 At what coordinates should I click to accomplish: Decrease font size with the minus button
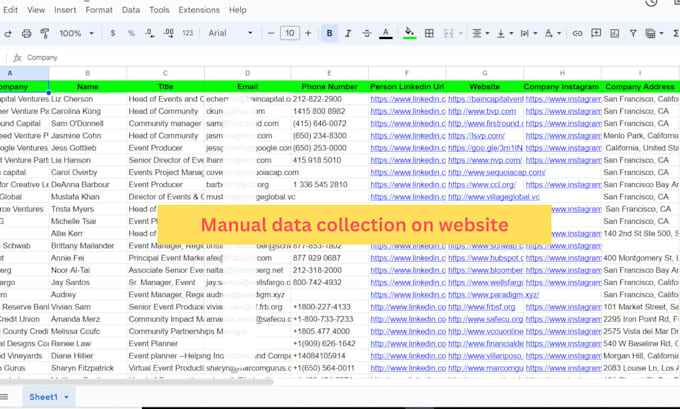271,33
